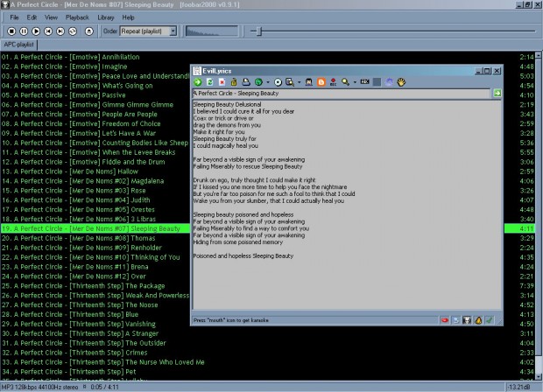Open the View menu
This screenshot has width=543, height=392.
click(x=51, y=17)
